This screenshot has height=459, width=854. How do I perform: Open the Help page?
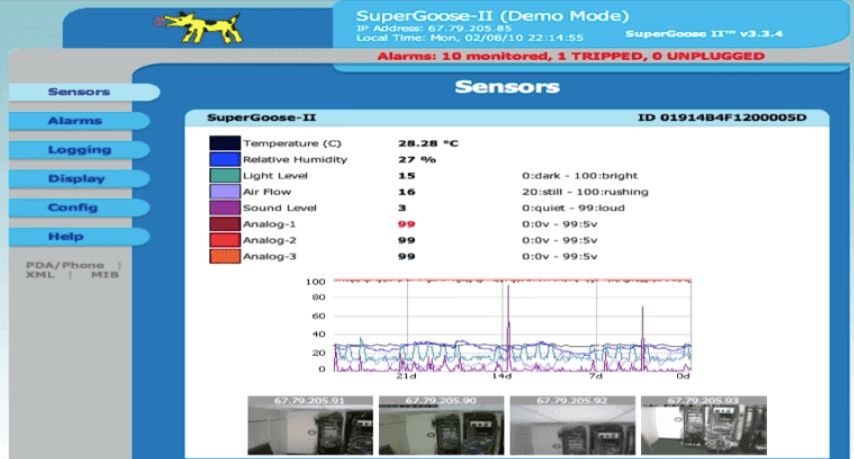[x=79, y=236]
